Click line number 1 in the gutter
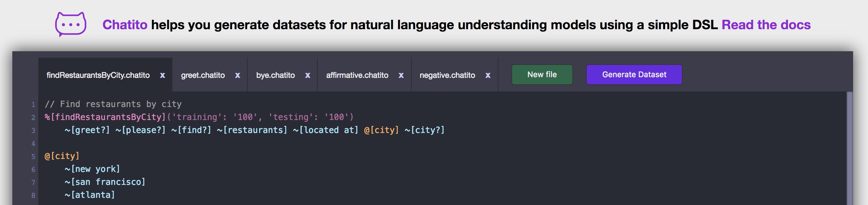The image size is (868, 205). [33, 104]
